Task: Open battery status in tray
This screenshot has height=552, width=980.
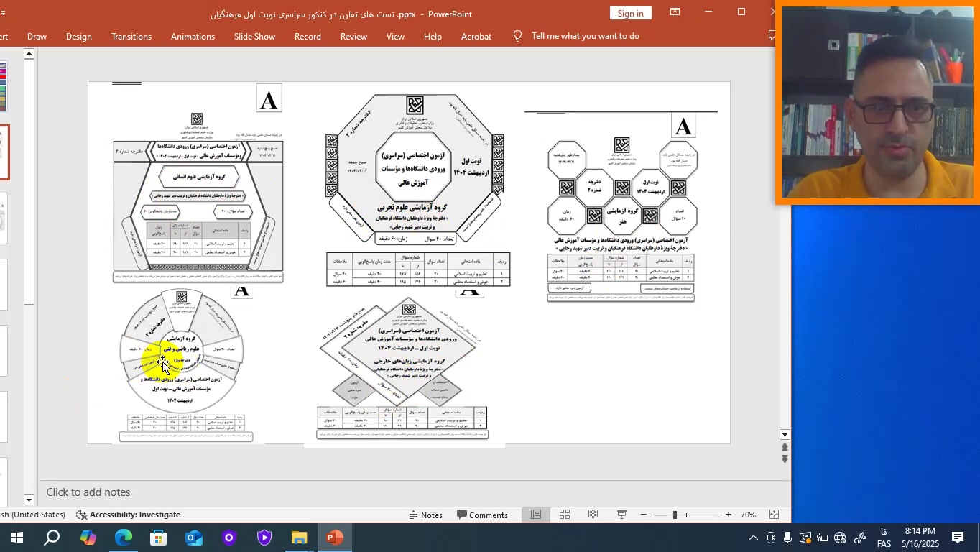Action: [x=823, y=538]
